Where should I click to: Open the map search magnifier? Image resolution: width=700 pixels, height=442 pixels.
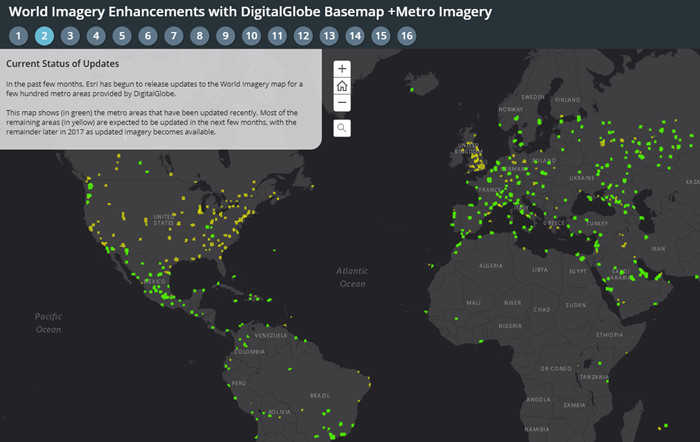pos(342,128)
